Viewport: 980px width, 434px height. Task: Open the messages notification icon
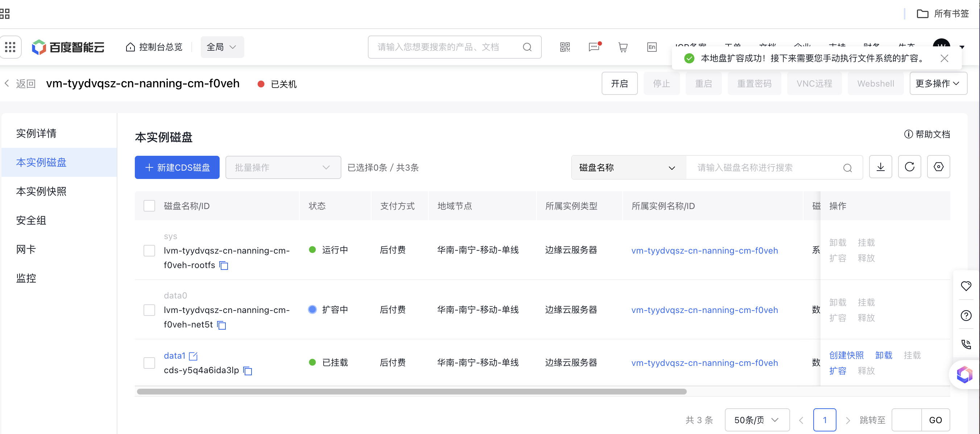[x=594, y=47]
